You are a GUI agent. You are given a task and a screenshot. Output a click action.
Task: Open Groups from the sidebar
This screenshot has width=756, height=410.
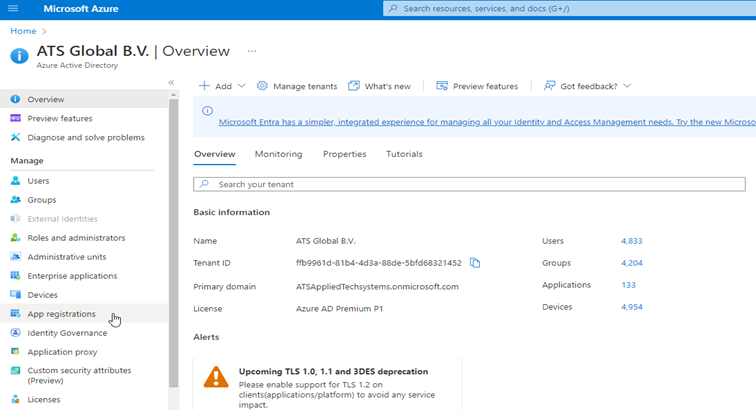click(41, 200)
